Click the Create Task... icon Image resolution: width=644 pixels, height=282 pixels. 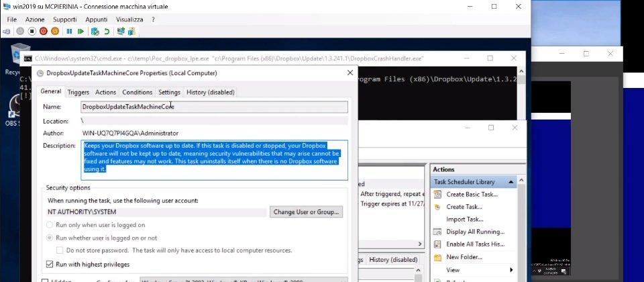[x=438, y=207]
